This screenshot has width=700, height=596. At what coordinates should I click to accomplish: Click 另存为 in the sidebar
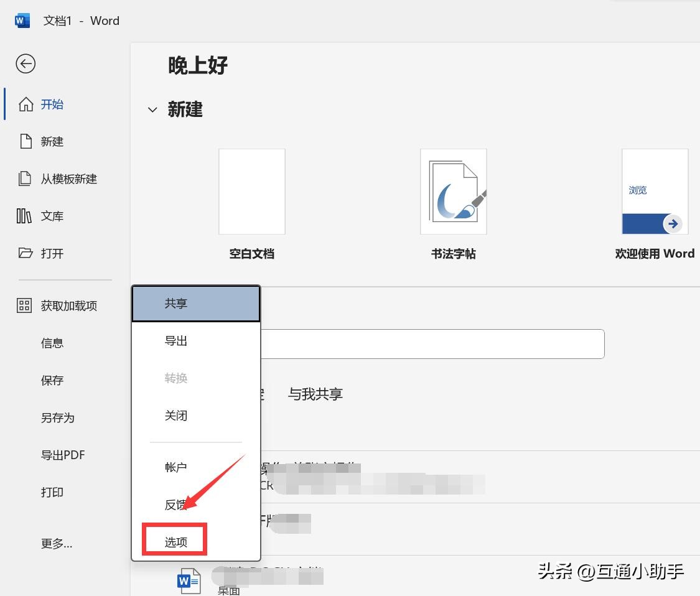pos(58,418)
